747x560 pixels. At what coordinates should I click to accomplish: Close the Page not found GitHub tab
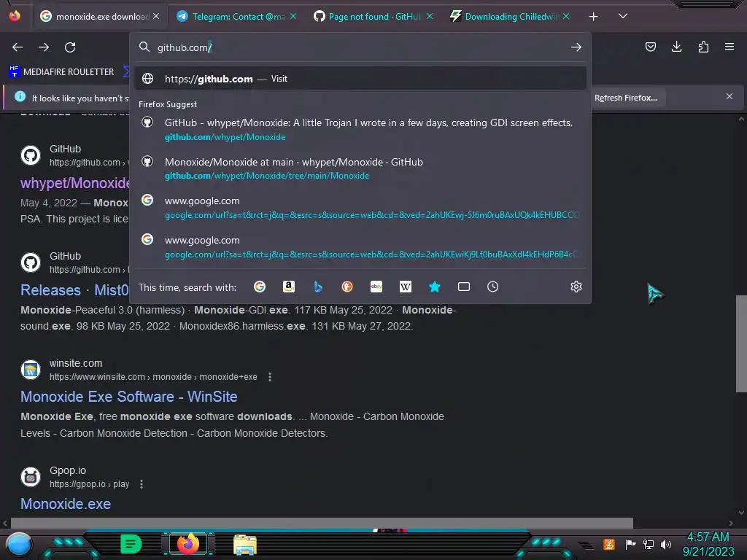430,16
